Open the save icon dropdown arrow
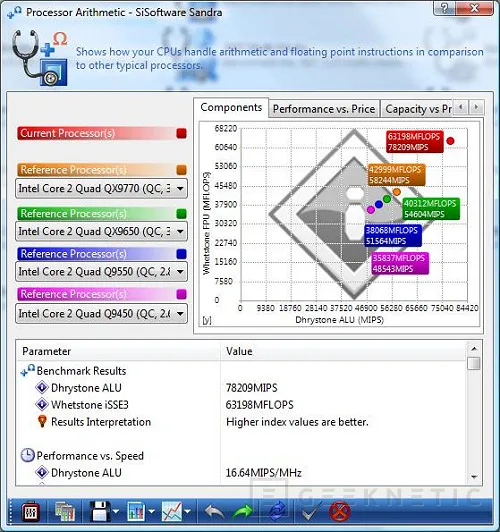 pos(116,511)
